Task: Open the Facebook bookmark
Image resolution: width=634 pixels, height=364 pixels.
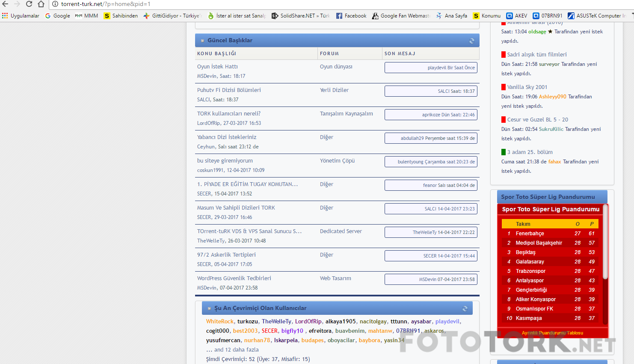Action: [351, 16]
